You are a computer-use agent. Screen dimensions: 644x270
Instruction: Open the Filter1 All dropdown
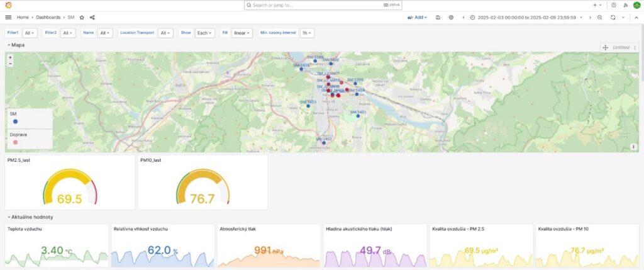pos(30,33)
